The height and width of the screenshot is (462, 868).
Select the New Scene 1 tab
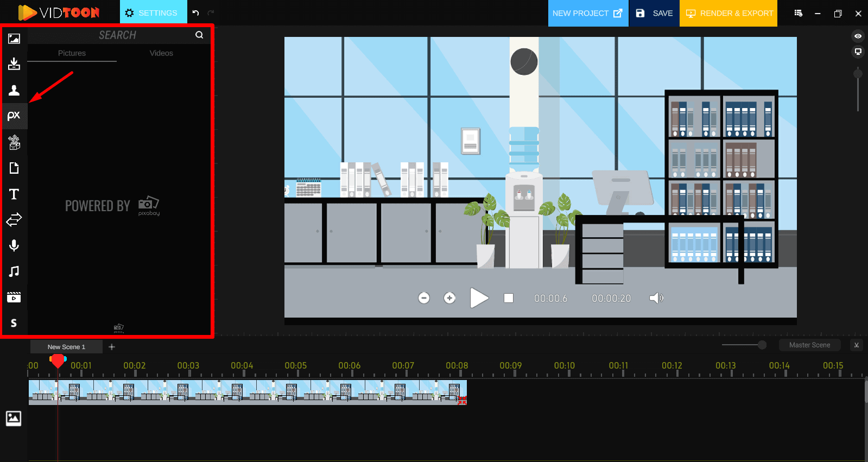(x=66, y=347)
